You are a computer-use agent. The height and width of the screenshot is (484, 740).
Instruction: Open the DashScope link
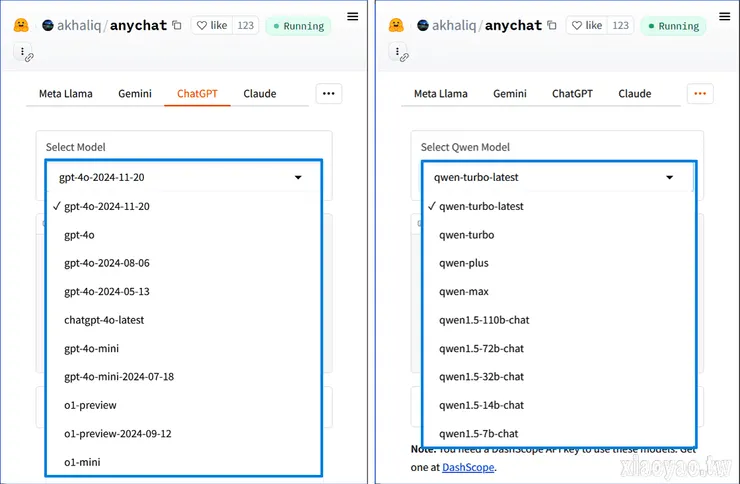pyautogui.click(x=468, y=467)
